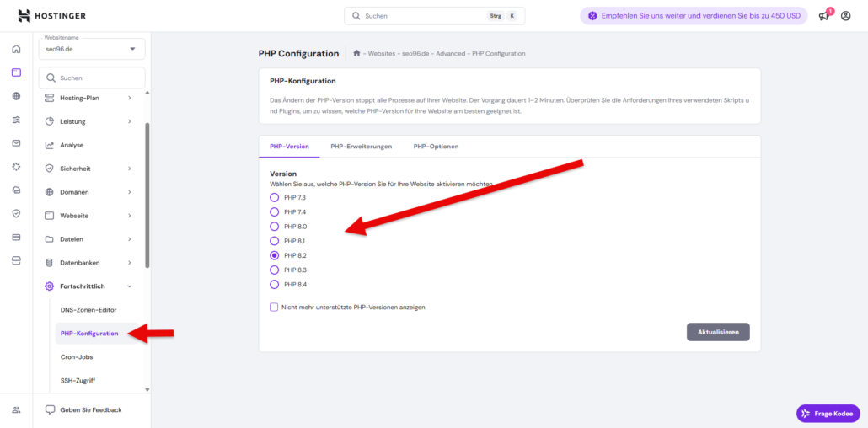Image resolution: width=868 pixels, height=428 pixels.
Task: Click the sidebar scroll down arrow
Action: (x=147, y=390)
